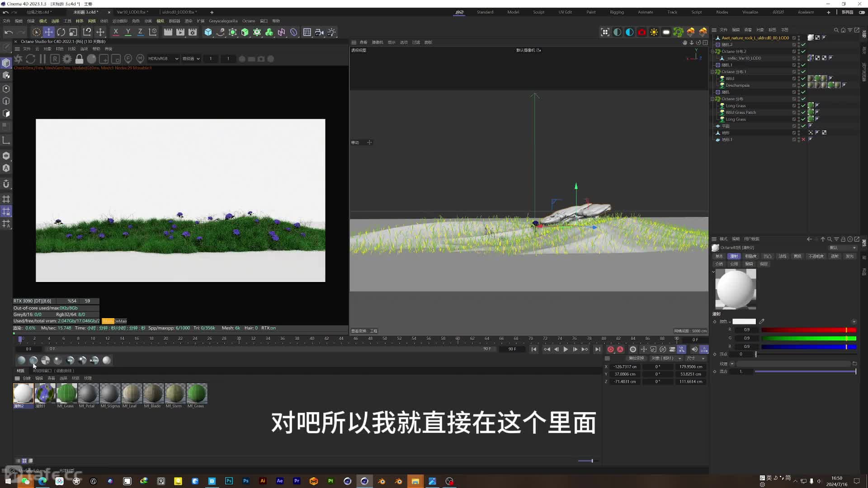
Task: Click the Camera object icon in toolbar
Action: [x=319, y=32]
